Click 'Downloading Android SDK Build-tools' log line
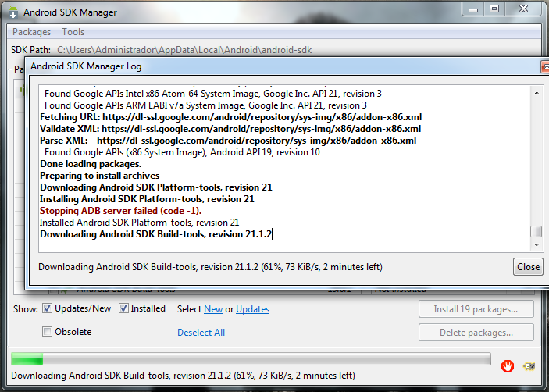This screenshot has height=392, width=549. coord(156,234)
